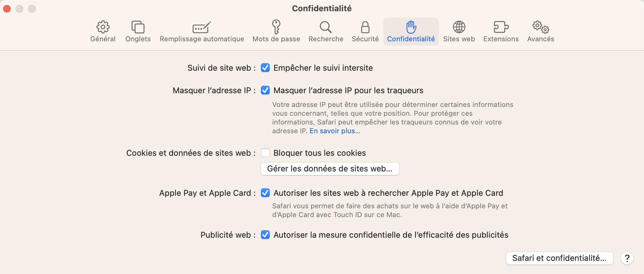Open help with the question mark button
This screenshot has width=644, height=274.
(x=627, y=258)
